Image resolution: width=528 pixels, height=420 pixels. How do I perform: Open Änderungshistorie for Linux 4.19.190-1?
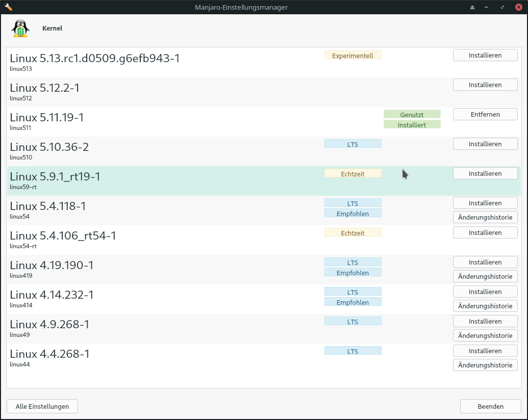485,277
